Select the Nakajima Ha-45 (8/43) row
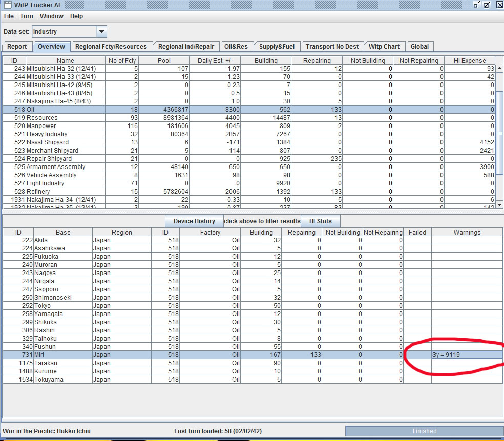Image resolution: width=504 pixels, height=441 pixels. click(249, 101)
